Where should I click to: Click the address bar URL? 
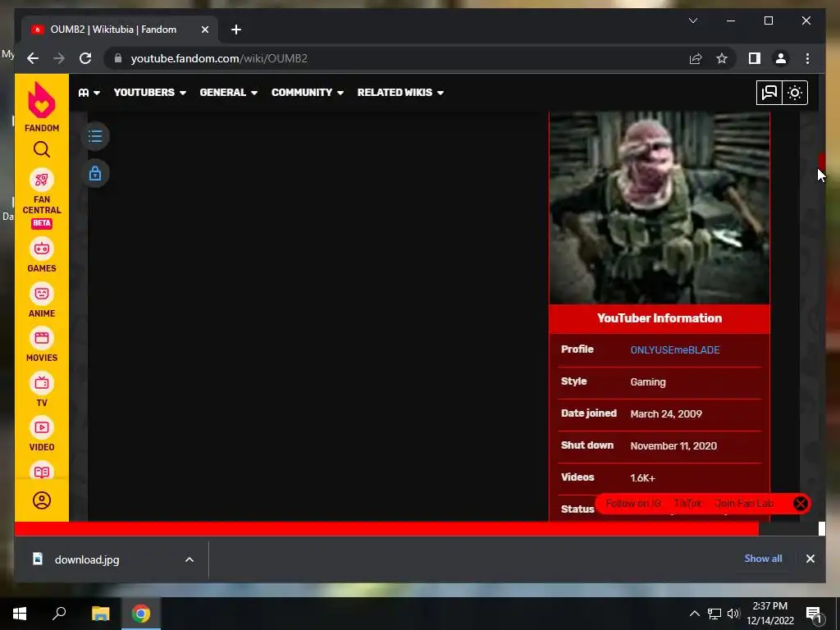pos(219,58)
